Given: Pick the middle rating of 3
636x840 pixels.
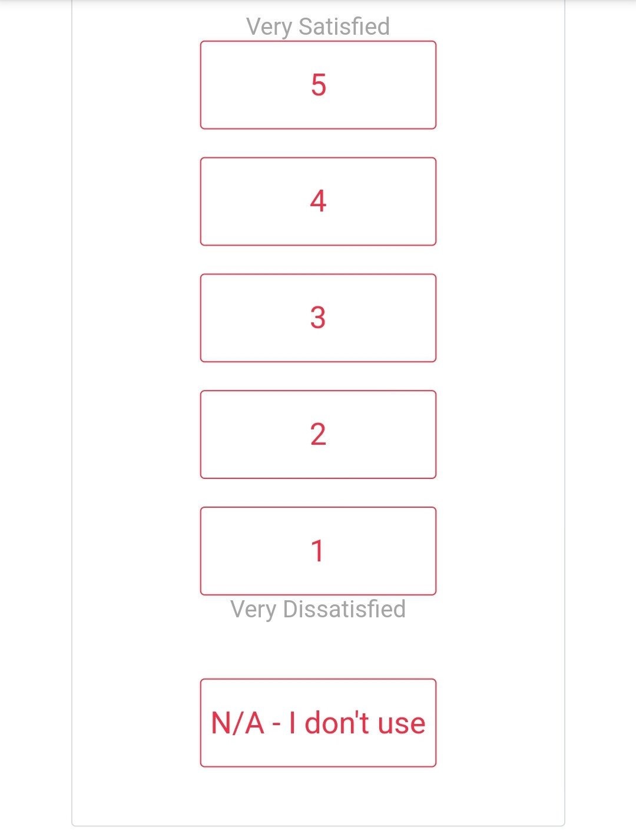Looking at the screenshot, I should point(318,318).
